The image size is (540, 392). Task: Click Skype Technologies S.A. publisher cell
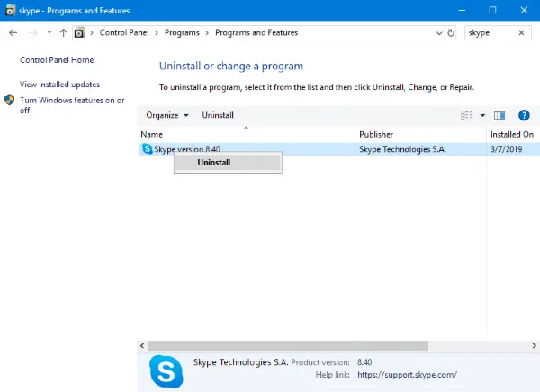point(402,149)
